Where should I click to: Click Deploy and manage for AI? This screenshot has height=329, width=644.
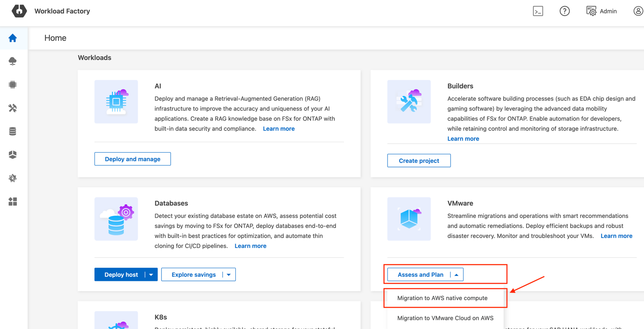point(133,159)
